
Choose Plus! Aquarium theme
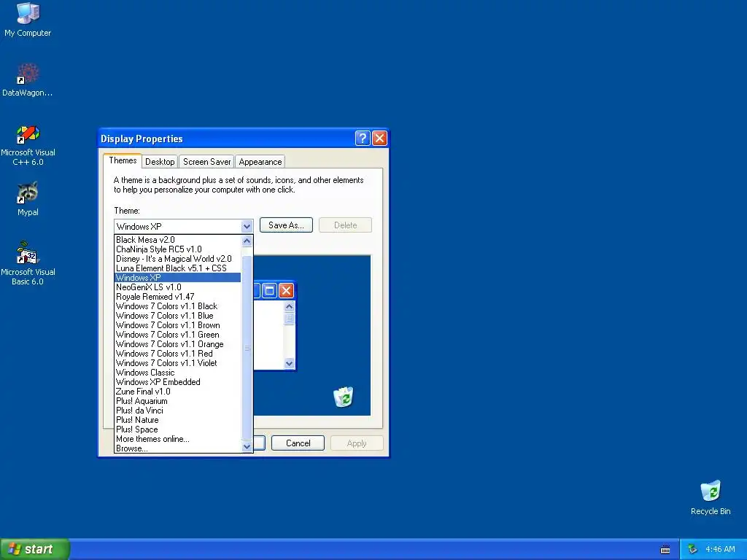[x=178, y=401]
